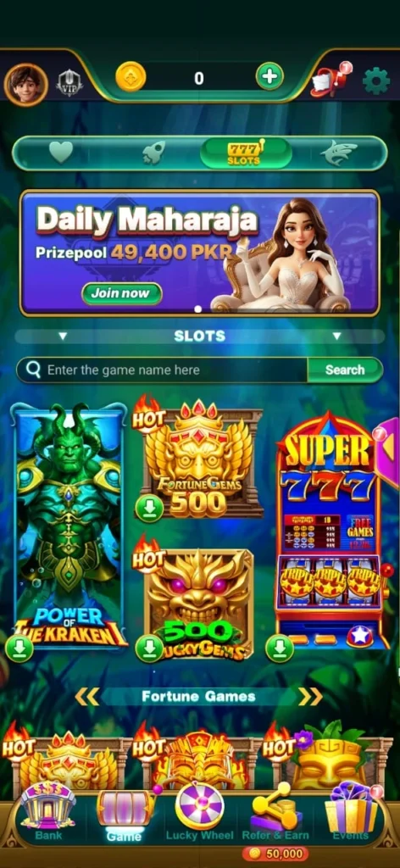Switch to the rocket games category
Screen dimensions: 400x868
tap(153, 153)
